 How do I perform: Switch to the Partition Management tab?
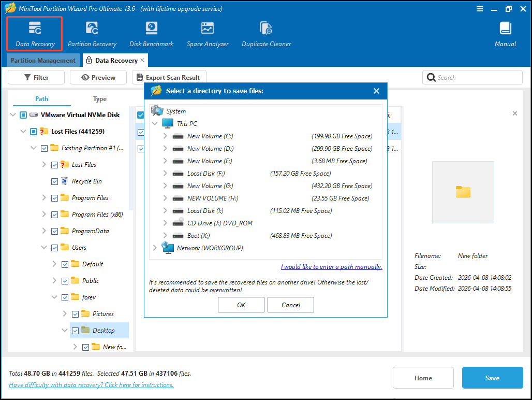tap(43, 60)
